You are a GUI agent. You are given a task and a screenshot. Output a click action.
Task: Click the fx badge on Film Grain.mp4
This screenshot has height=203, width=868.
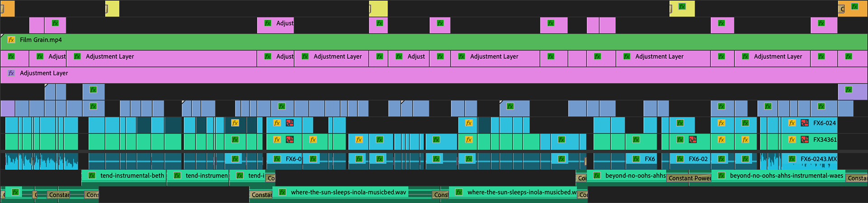point(11,40)
